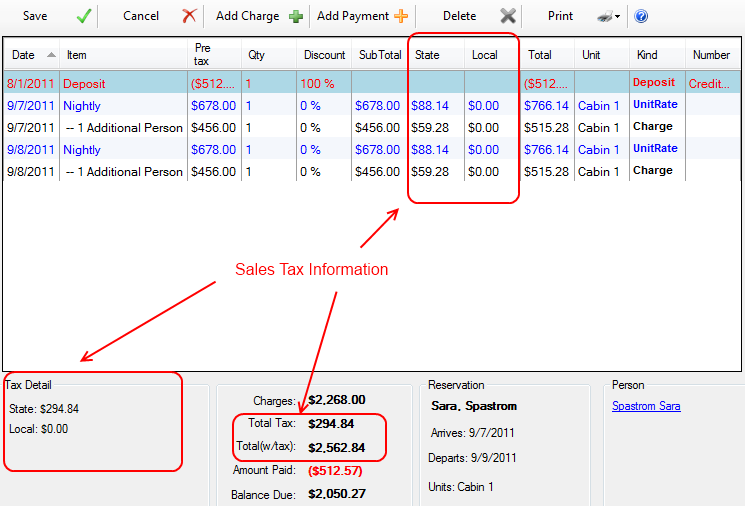Click UnitRate kind in 9/7/2011 row
Screen dimensions: 745x506
click(655, 105)
